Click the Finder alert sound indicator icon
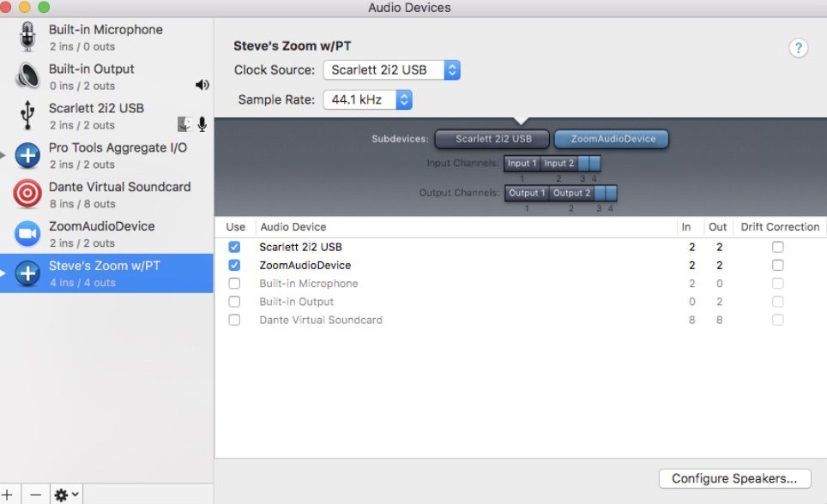The image size is (827, 504). (x=184, y=124)
